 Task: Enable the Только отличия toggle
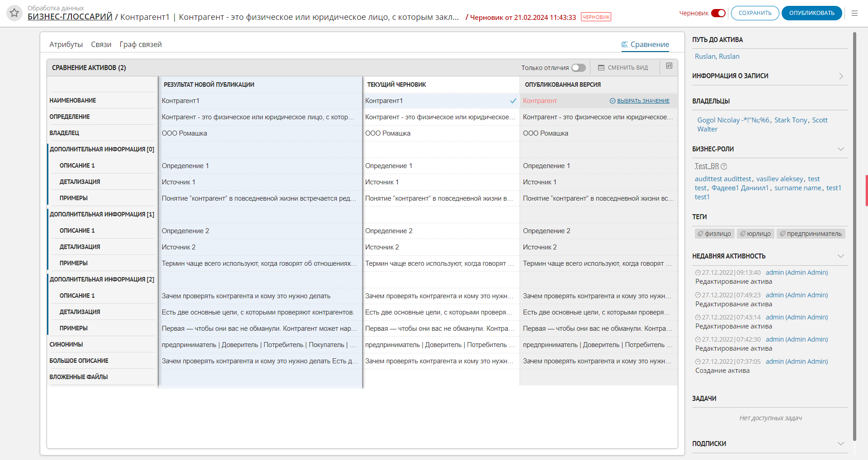pyautogui.click(x=578, y=68)
